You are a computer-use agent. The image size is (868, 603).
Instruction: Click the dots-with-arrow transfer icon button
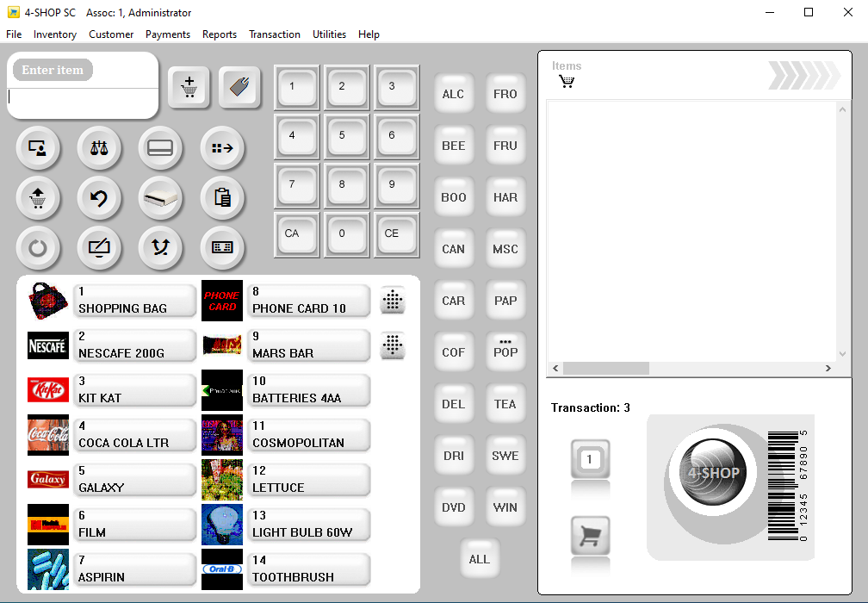pyautogui.click(x=222, y=148)
